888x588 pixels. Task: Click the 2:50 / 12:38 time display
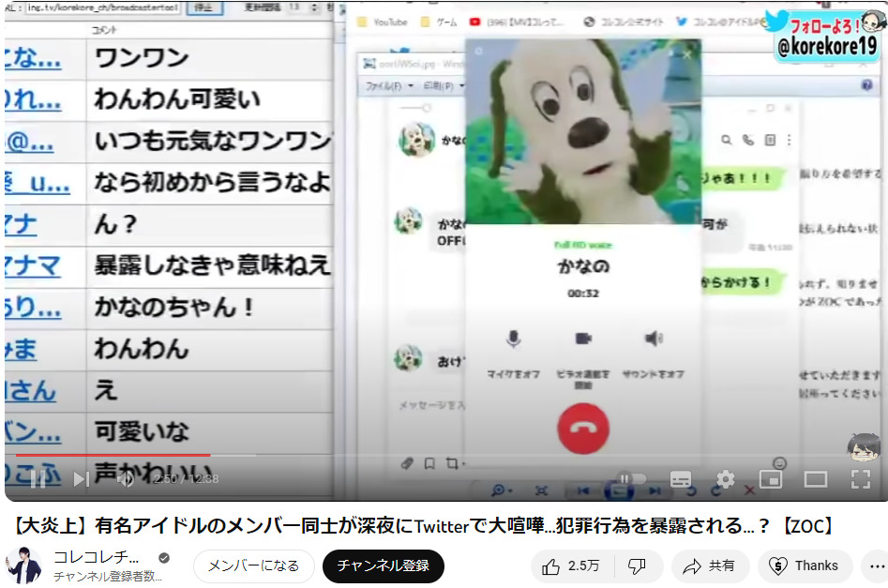tap(186, 479)
